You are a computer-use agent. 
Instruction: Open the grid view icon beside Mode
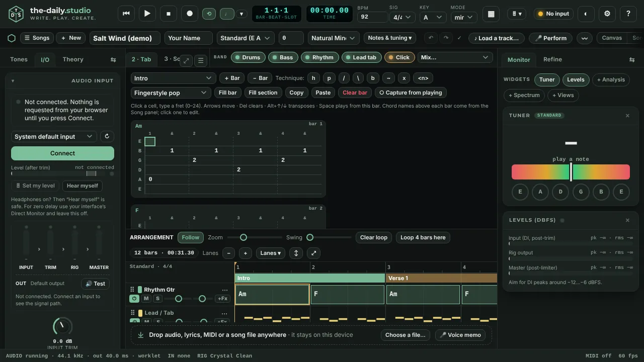(x=491, y=14)
